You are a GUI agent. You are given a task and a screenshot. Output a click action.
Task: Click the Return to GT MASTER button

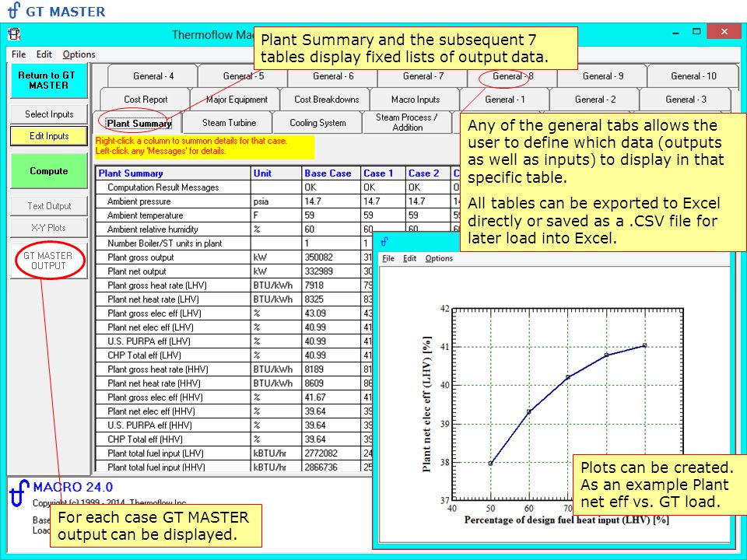pyautogui.click(x=48, y=80)
